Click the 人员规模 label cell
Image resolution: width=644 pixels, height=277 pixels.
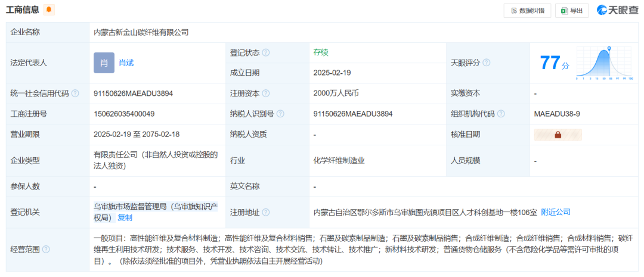(488, 160)
